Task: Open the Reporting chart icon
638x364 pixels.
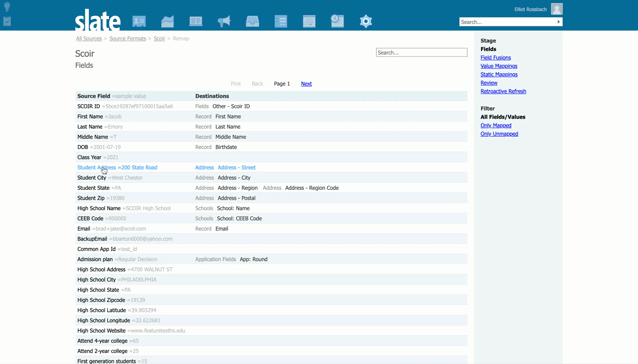Action: pyautogui.click(x=167, y=21)
